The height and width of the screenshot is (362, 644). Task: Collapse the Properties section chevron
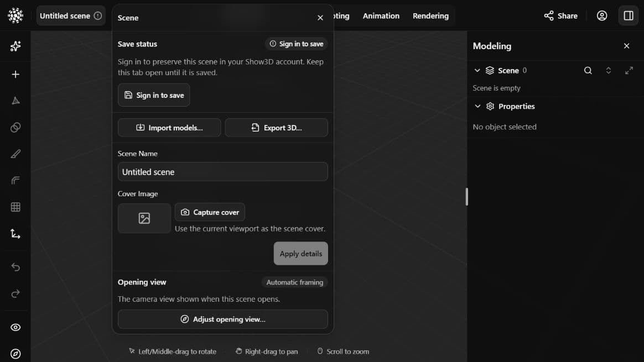tap(477, 106)
